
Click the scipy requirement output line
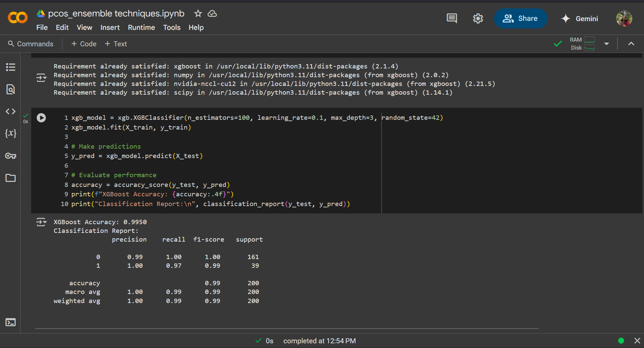[253, 93]
